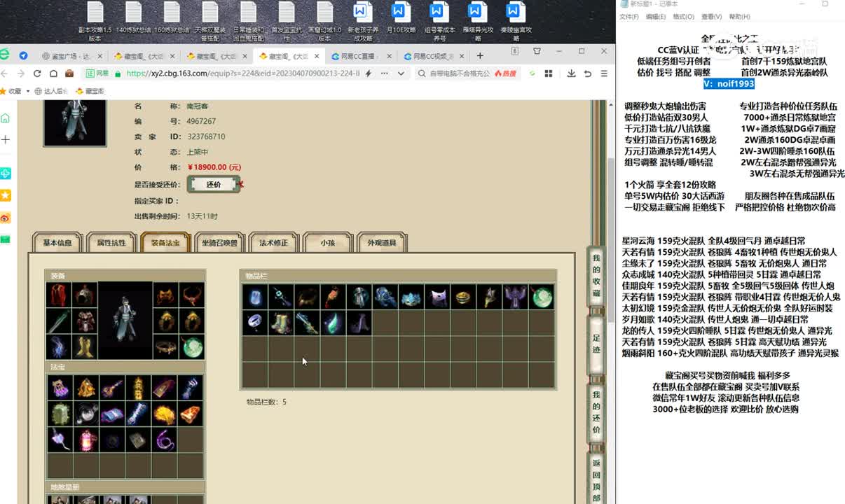The image size is (845, 504).
Task: Click the 返回顶部 side button
Action: coord(596,479)
